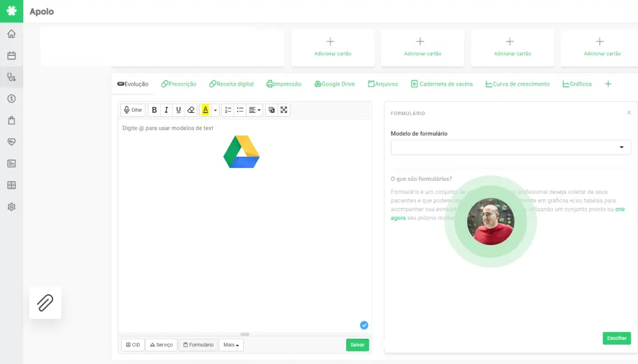
Task: Click the paperclip attachment button
Action: [45, 303]
